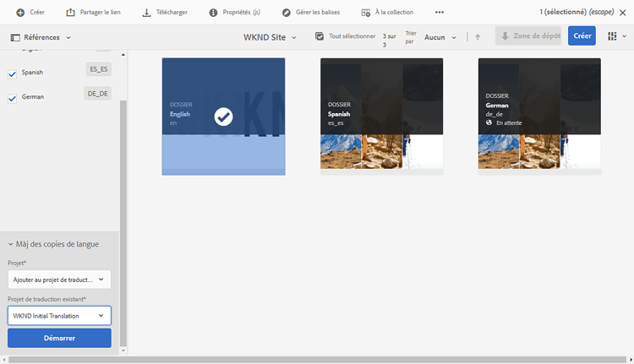Uncheck the Spanish language checkbox
Image resolution: width=634 pixels, height=364 pixels.
point(12,74)
